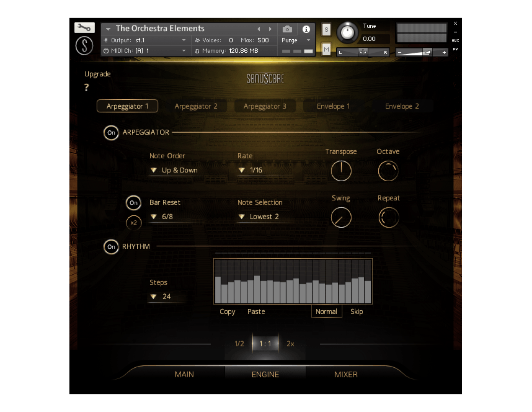The image size is (532, 412).
Task: Open help with the question mark icon
Action: 87,87
